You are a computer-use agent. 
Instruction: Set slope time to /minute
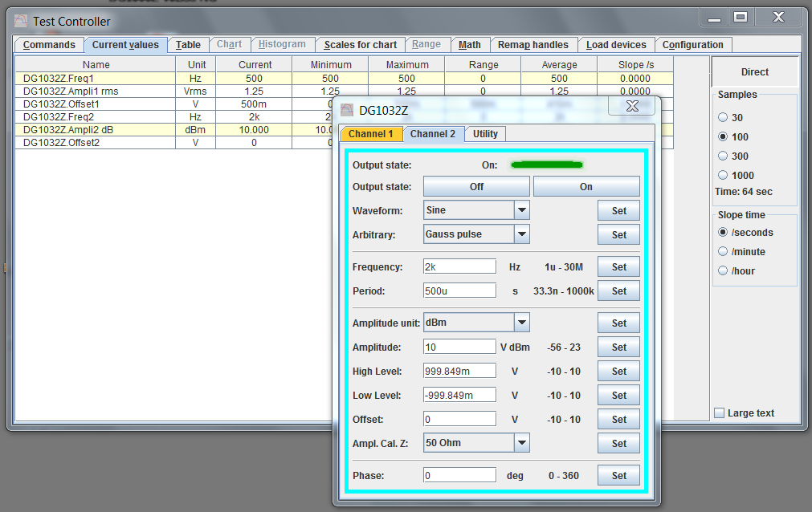pyautogui.click(x=723, y=252)
